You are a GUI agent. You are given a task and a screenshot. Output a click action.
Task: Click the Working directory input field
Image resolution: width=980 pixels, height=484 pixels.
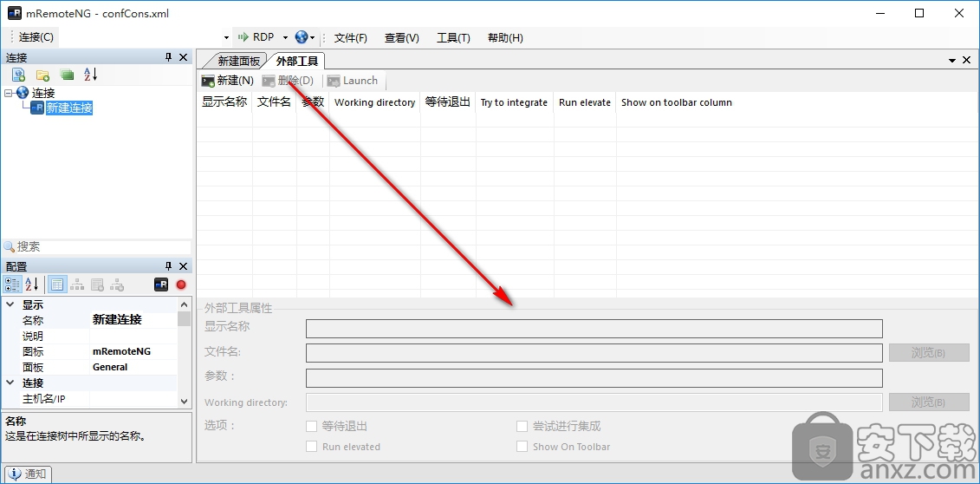[594, 402]
